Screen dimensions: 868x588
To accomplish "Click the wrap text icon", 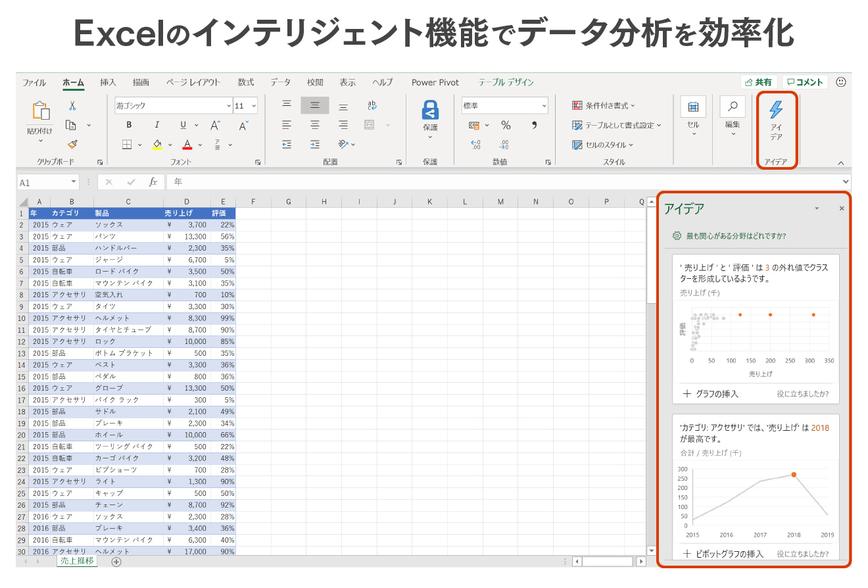I will [x=372, y=105].
